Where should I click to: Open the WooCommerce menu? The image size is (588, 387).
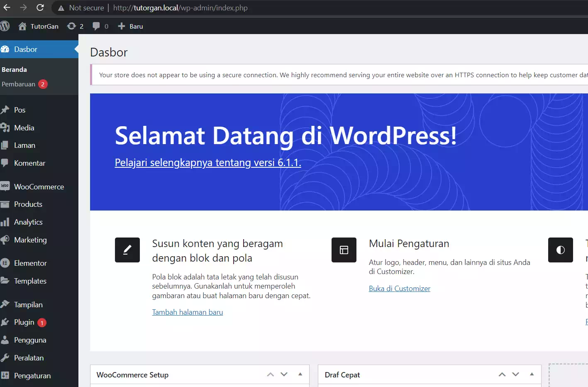click(39, 186)
